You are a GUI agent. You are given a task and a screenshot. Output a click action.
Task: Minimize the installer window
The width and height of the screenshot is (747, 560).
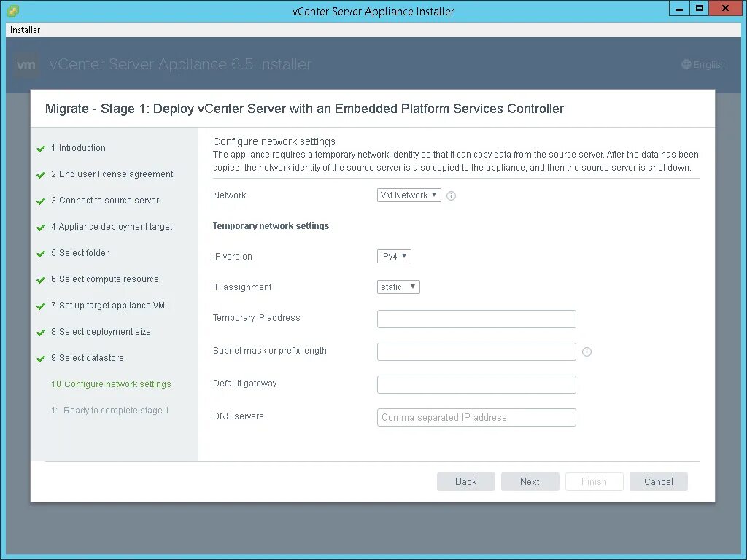click(679, 8)
